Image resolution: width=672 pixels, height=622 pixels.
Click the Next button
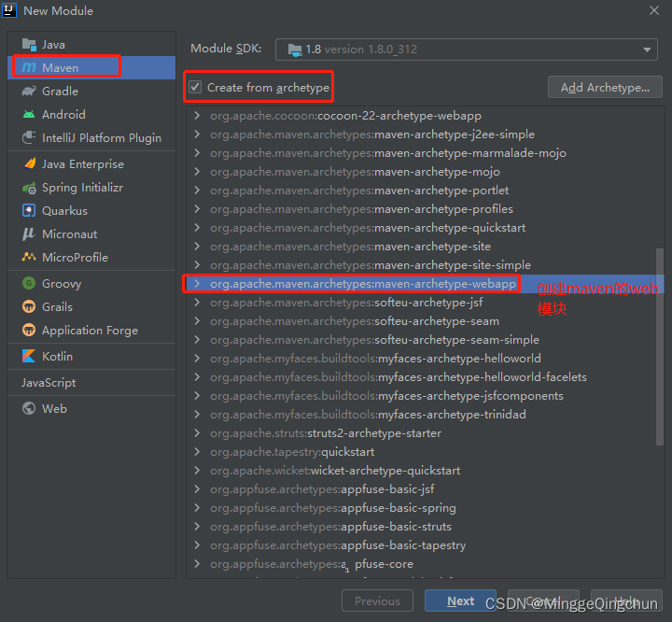pyautogui.click(x=460, y=601)
